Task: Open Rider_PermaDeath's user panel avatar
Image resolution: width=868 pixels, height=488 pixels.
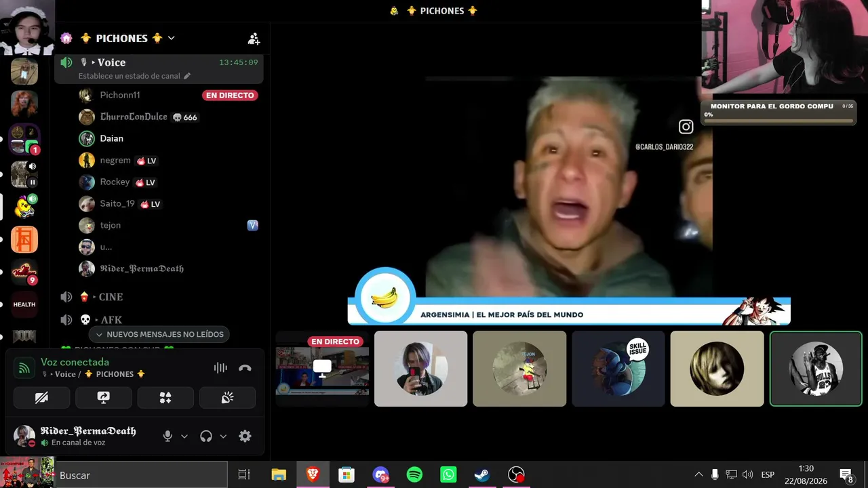Action: point(24,436)
